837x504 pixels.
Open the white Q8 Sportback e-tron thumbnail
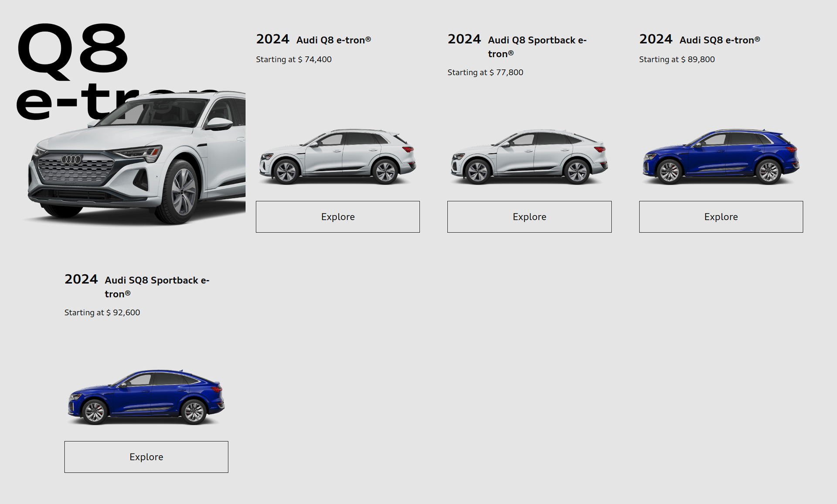[529, 157]
